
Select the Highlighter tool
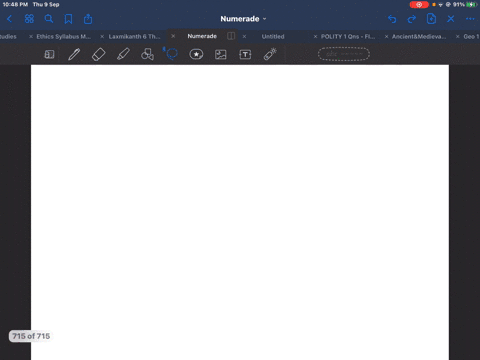(x=123, y=54)
